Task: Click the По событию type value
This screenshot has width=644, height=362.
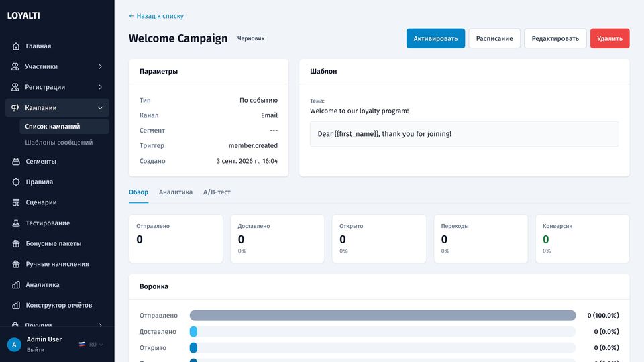Action: [258, 100]
